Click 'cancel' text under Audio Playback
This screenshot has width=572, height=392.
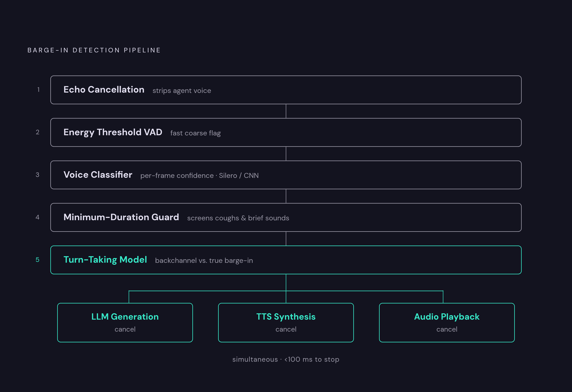pos(447,329)
